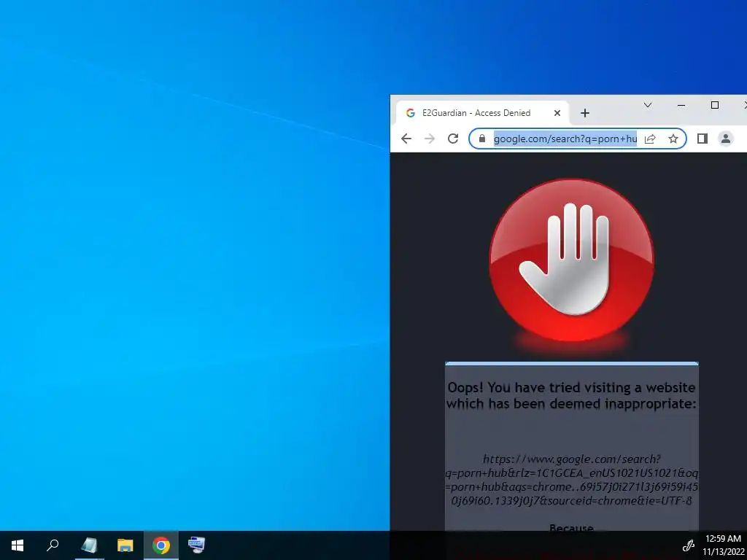747x560 pixels.
Task: Minimize the Chrome window
Action: (x=681, y=105)
